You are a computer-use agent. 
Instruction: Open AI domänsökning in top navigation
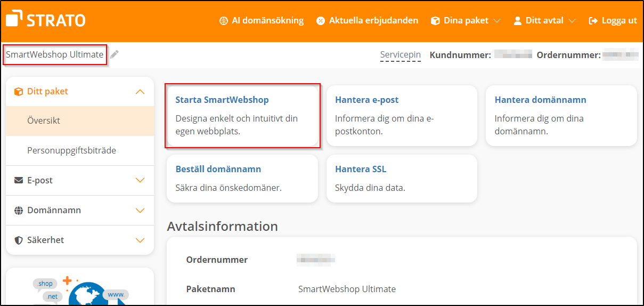point(262,21)
